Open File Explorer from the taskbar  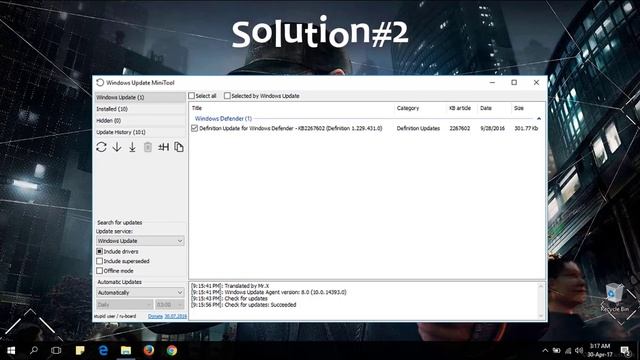pos(126,350)
